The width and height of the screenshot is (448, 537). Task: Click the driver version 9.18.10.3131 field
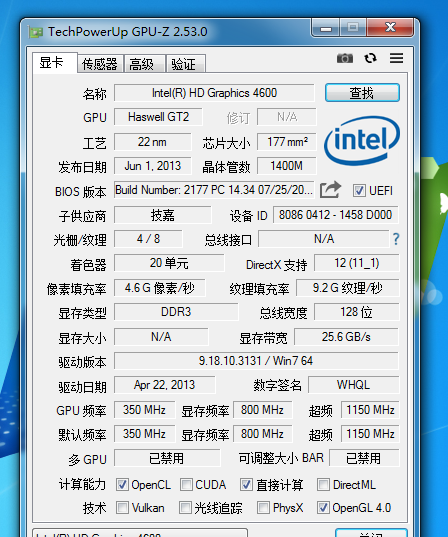pyautogui.click(x=256, y=361)
